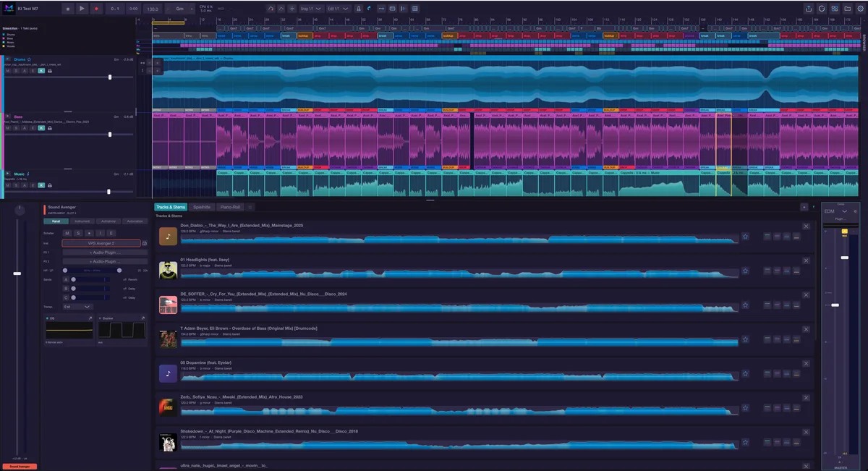This screenshot has height=471, width=868.
Task: Stop playback with the square stop button
Action: point(68,9)
